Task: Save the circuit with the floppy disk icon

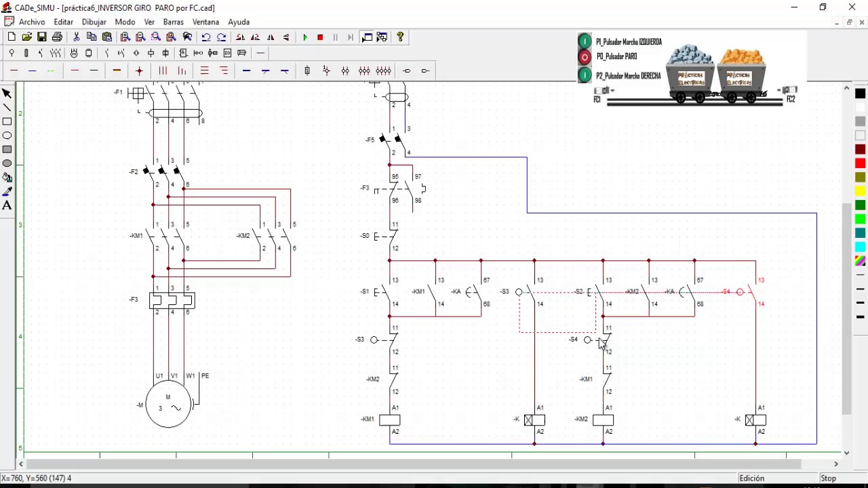Action: pos(42,37)
